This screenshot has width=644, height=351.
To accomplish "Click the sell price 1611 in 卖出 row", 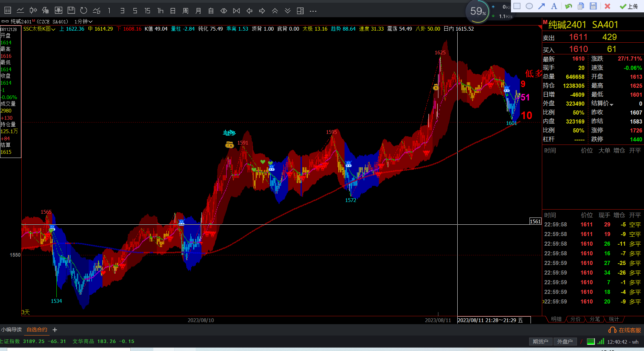I will [x=578, y=37].
